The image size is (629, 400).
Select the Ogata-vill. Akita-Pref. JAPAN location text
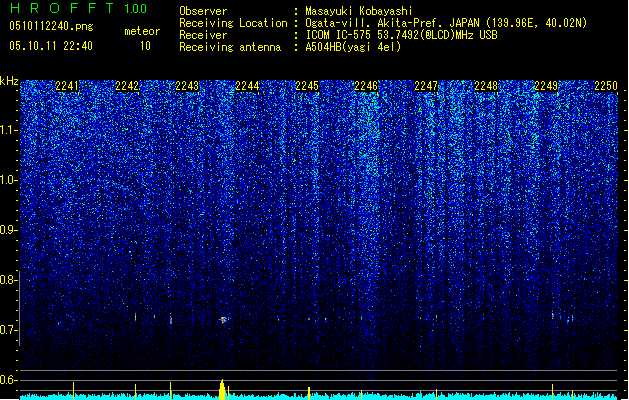coord(446,23)
